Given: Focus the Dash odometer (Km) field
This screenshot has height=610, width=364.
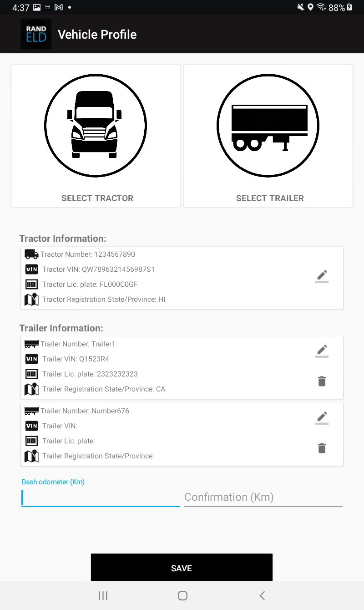Looking at the screenshot, I should click(x=101, y=497).
